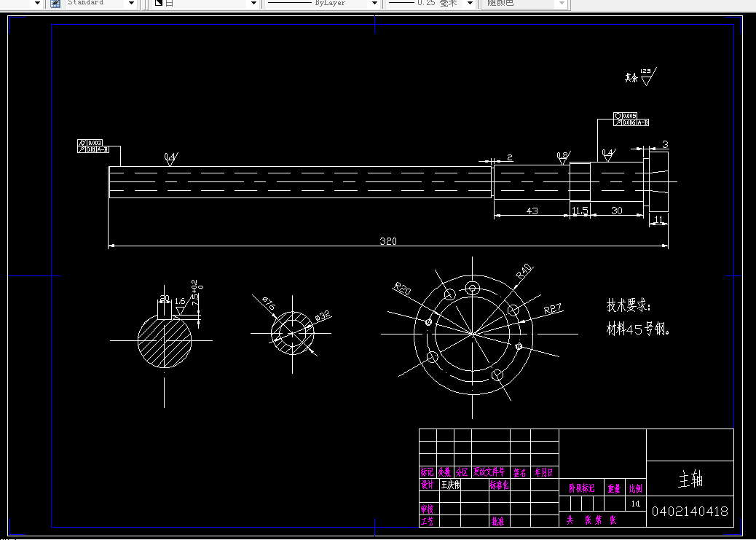The height and width of the screenshot is (540, 756).
Task: Select the 0.8 surface roughness symbol
Action: (x=563, y=157)
